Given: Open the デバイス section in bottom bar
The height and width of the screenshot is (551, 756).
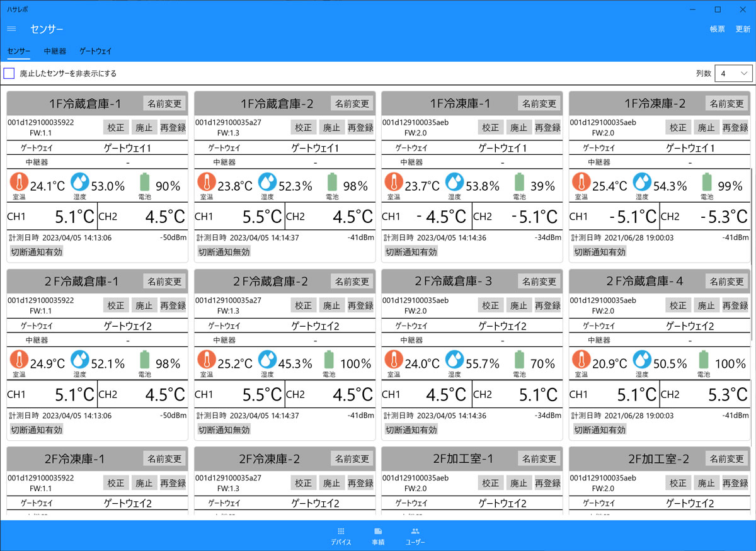Looking at the screenshot, I should pos(341,537).
